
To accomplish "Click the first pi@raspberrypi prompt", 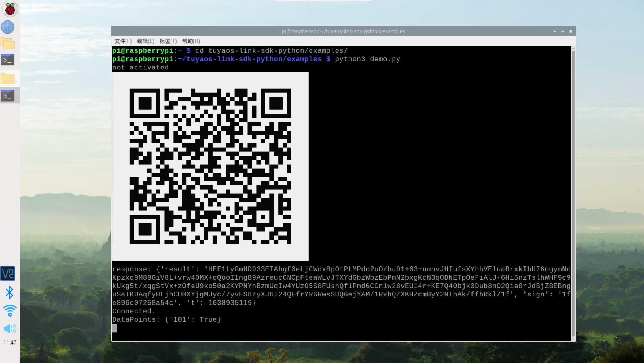I will [143, 51].
